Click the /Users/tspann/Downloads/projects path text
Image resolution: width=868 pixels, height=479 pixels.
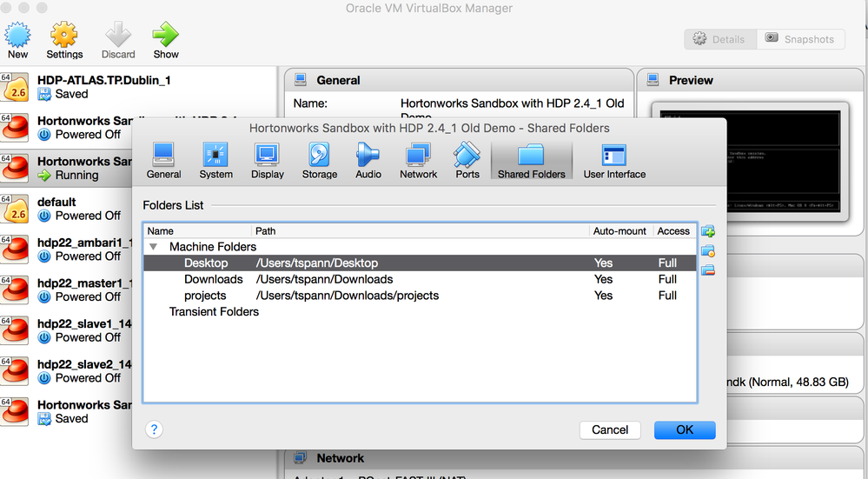[x=347, y=296]
